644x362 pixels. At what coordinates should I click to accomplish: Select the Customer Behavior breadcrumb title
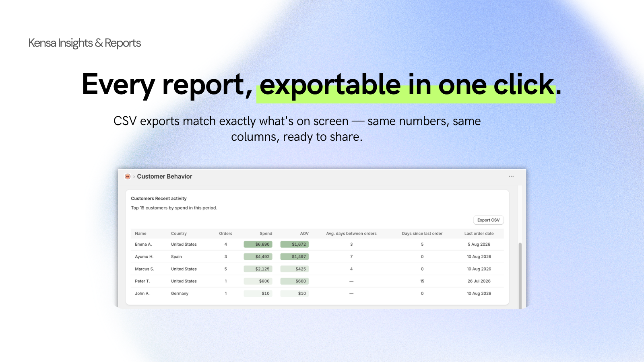coord(165,176)
